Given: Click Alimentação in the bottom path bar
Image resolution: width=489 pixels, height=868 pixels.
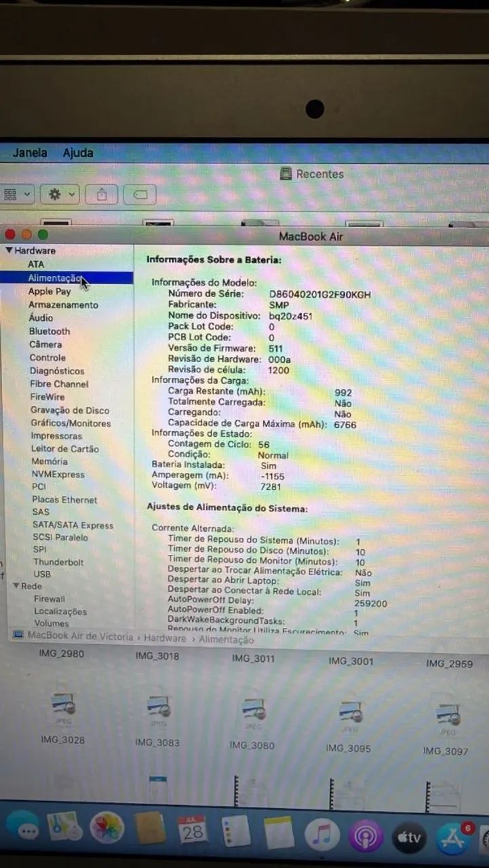Looking at the screenshot, I should pyautogui.click(x=227, y=639).
